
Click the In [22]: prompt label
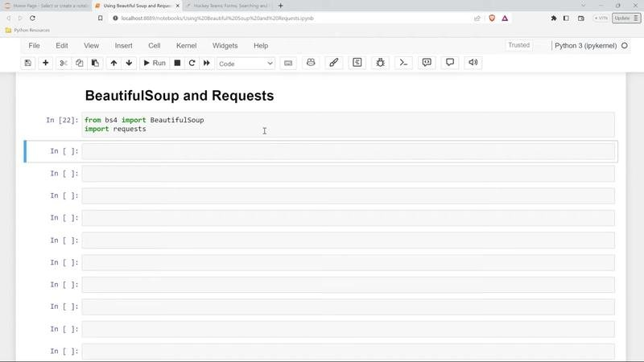[x=62, y=120]
